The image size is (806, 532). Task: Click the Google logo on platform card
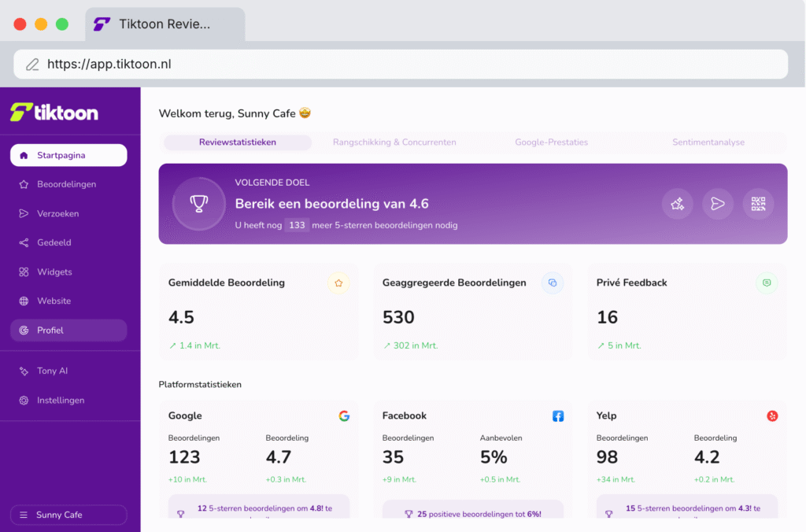(x=344, y=416)
